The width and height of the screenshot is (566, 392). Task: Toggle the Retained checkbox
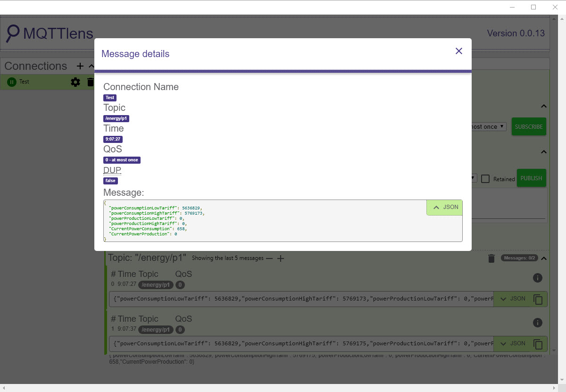coord(485,179)
